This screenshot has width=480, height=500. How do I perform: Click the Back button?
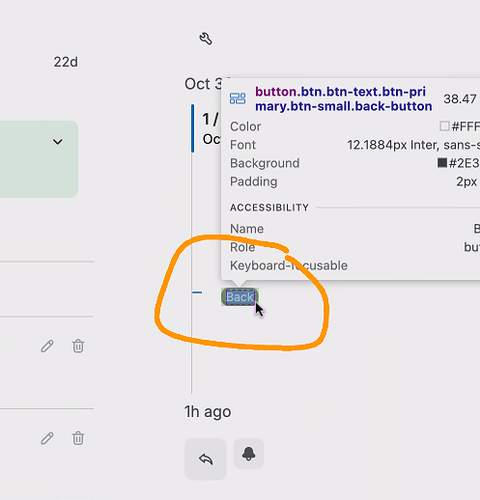pos(240,297)
